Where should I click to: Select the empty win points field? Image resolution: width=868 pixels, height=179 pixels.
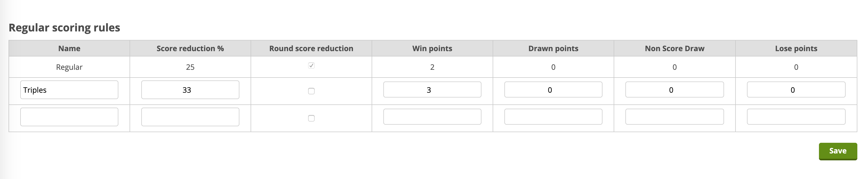432,117
